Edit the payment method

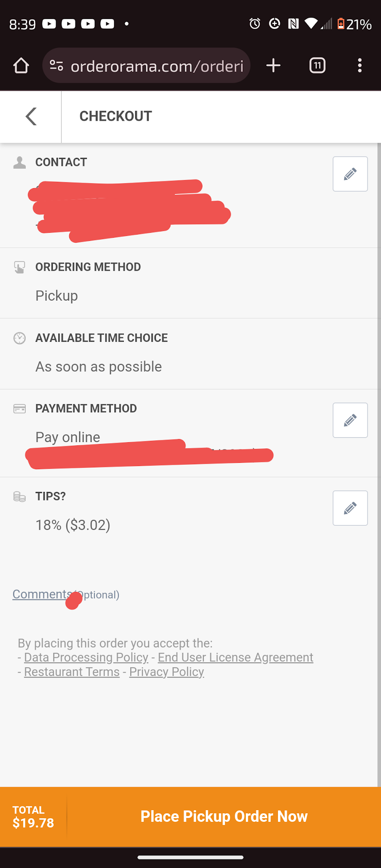pyautogui.click(x=350, y=420)
